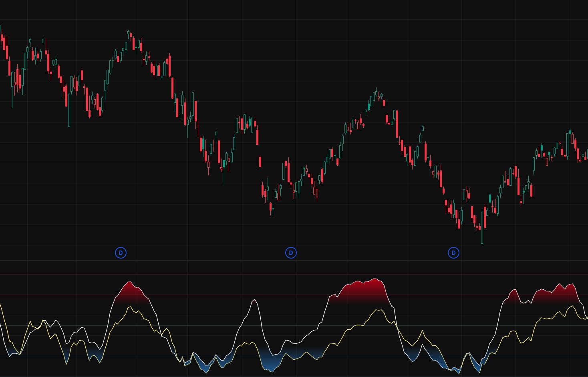This screenshot has height=377, width=588.
Task: Open the leftmost dividend D marker
Action: pos(121,253)
